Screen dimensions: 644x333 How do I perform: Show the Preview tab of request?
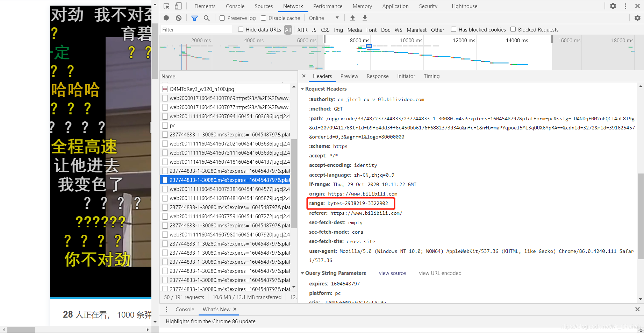(x=349, y=76)
